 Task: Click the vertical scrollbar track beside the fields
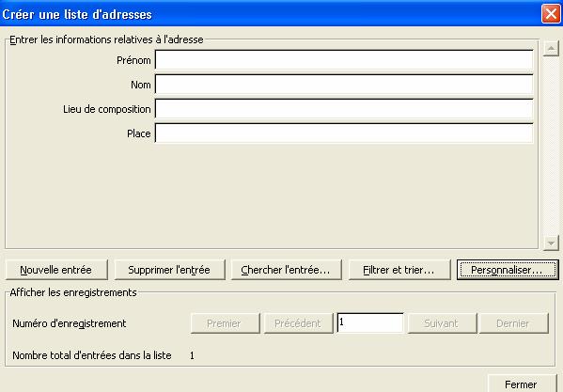pos(551,146)
